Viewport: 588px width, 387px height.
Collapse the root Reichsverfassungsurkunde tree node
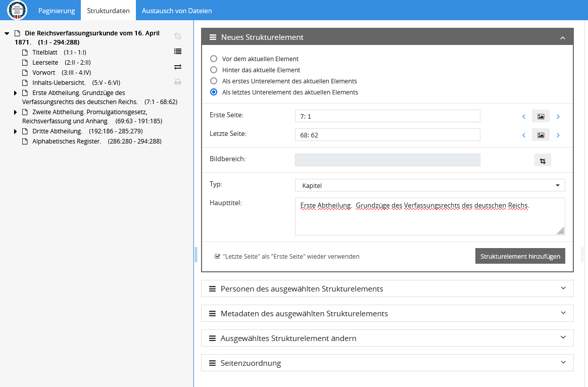coord(7,33)
